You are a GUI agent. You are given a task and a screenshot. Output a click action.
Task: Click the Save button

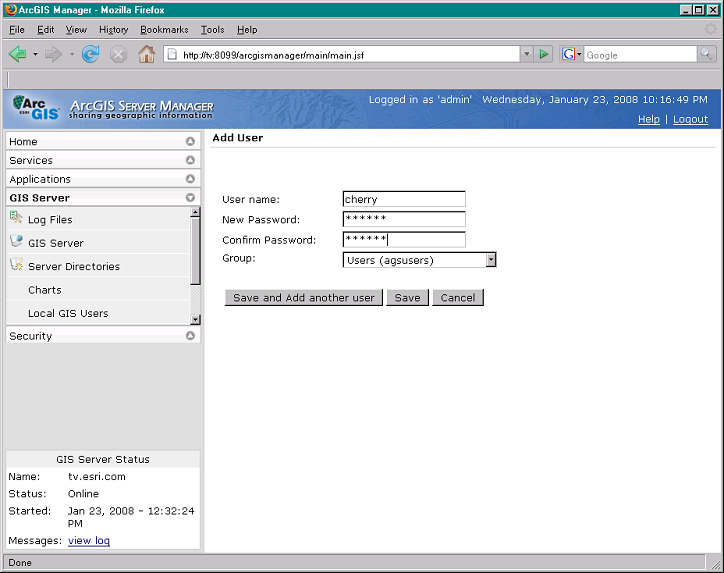tap(407, 298)
